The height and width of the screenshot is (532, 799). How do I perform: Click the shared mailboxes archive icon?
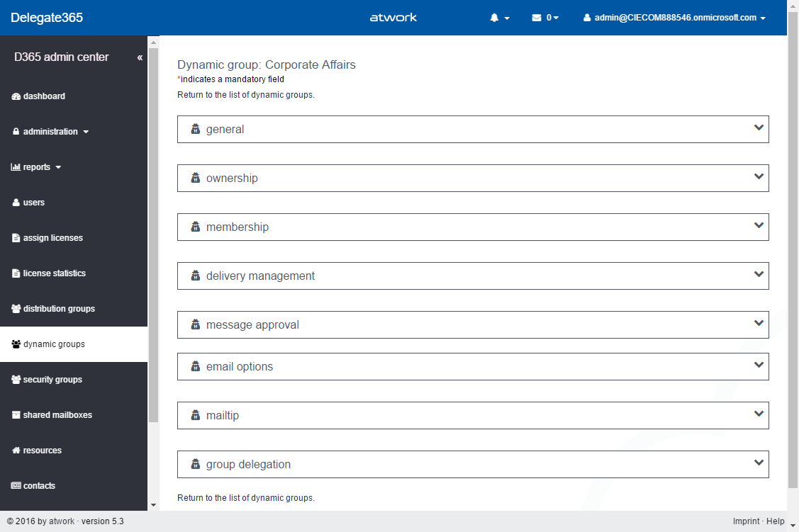[16, 415]
